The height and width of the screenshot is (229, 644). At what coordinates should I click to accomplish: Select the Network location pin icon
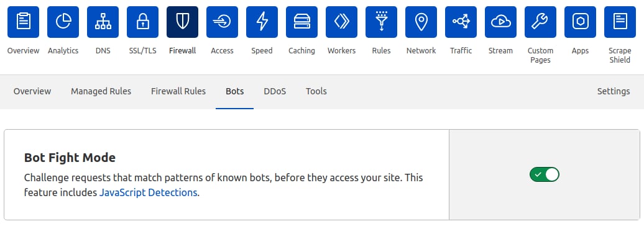(421, 22)
